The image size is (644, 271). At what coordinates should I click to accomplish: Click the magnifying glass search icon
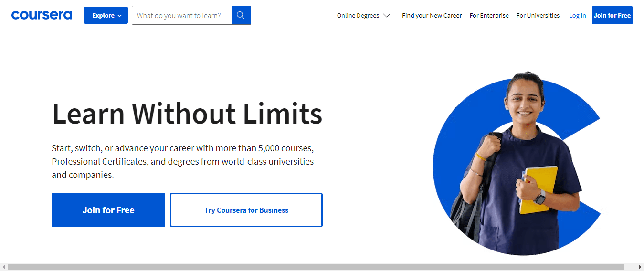(x=241, y=15)
